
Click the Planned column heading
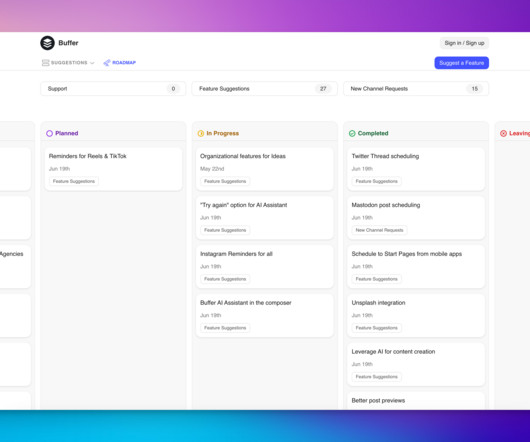(x=67, y=133)
